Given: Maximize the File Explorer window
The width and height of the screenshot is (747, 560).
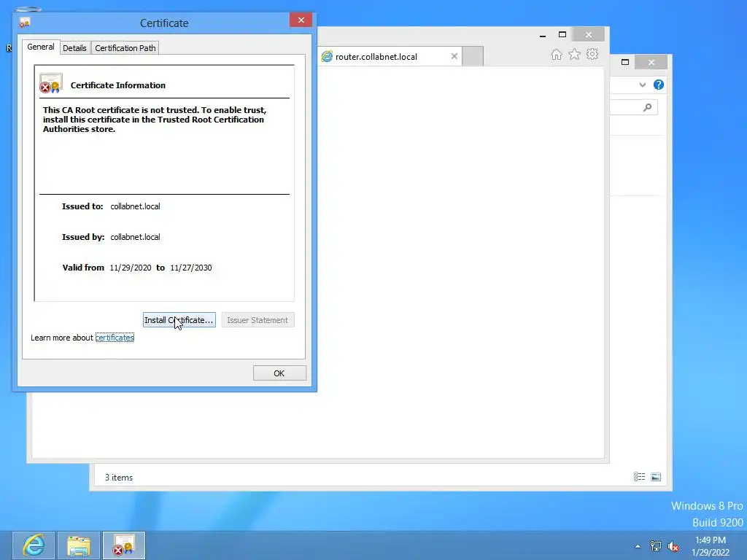Looking at the screenshot, I should tap(625, 62).
